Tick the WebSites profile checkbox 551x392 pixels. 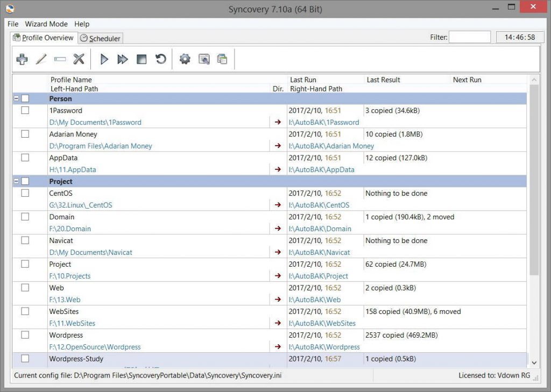tap(25, 311)
